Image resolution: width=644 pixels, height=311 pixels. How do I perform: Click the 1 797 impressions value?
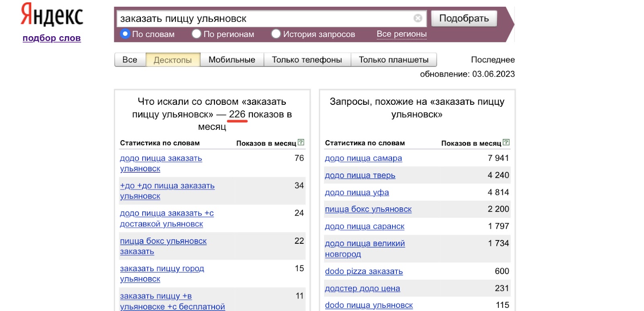click(x=499, y=226)
